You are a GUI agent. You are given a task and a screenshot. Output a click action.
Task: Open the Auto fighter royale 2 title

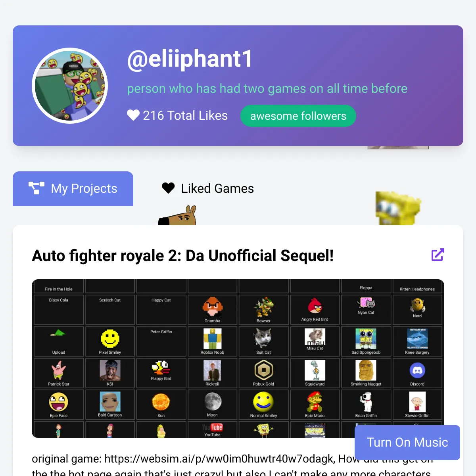183,255
